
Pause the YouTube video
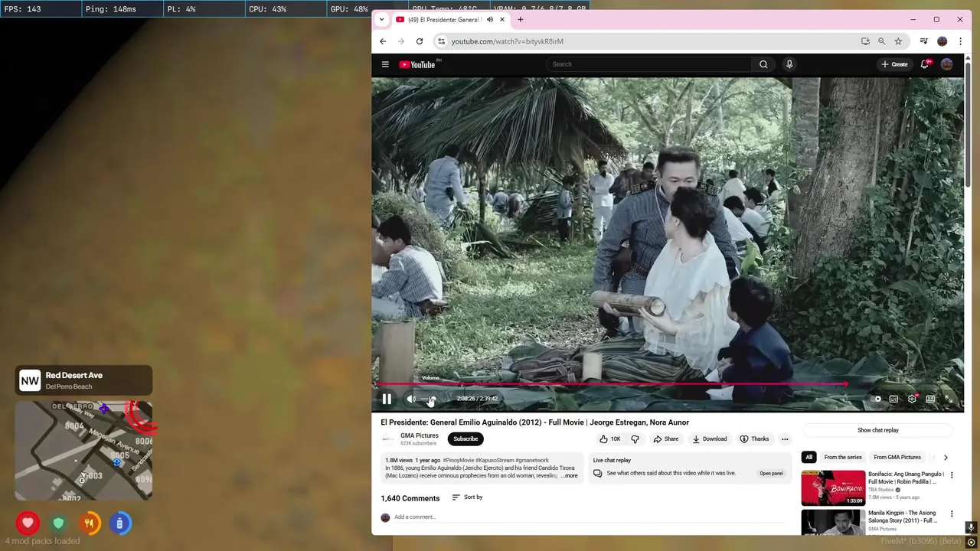point(387,399)
